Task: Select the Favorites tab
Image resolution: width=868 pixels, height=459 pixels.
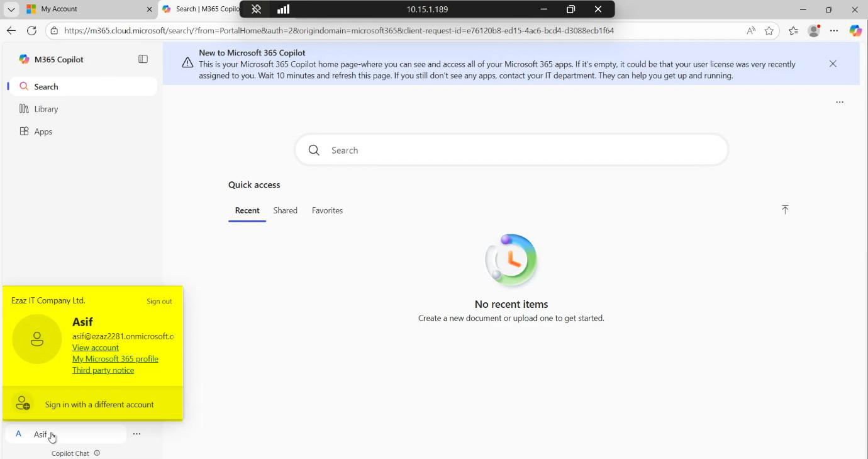Action: tap(327, 210)
